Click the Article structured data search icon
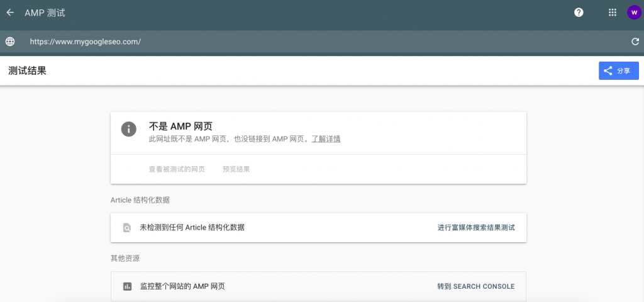This screenshot has width=644, height=302. coord(127,228)
